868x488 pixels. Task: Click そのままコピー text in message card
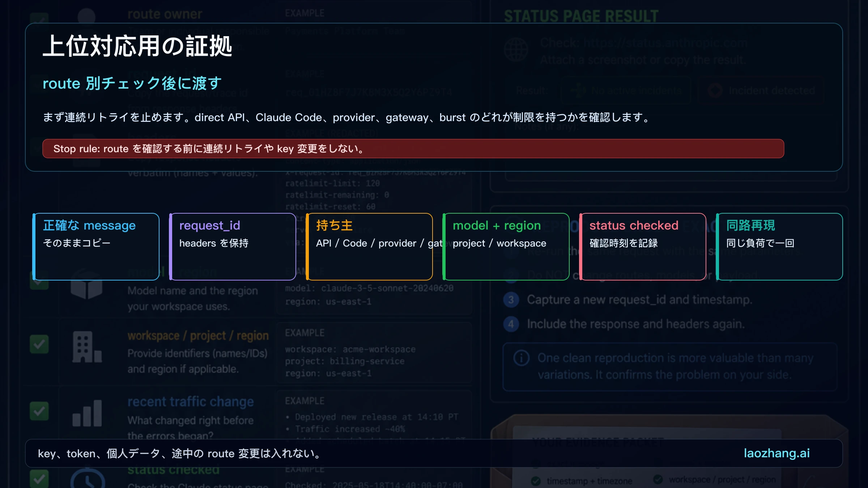pos(77,243)
